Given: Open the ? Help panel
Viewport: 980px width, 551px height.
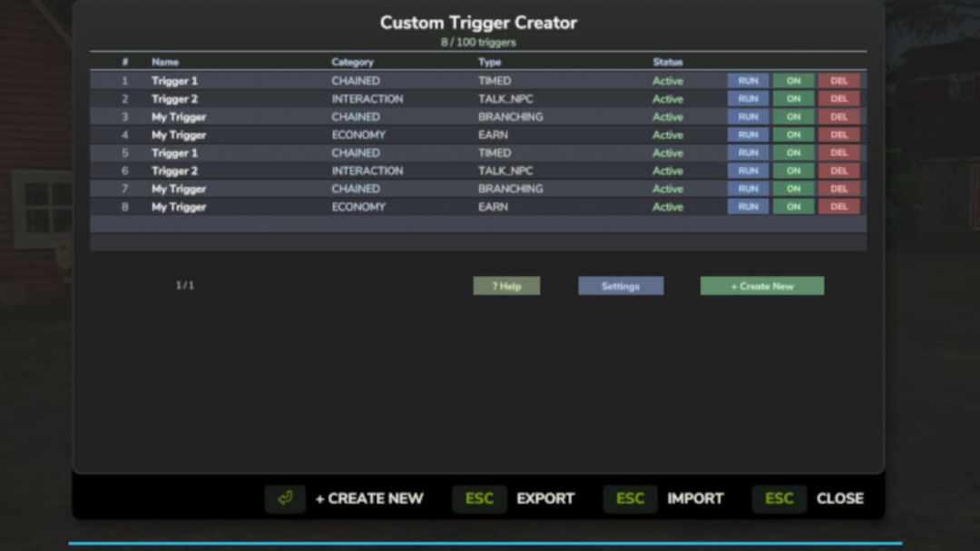Looking at the screenshot, I should tap(506, 285).
